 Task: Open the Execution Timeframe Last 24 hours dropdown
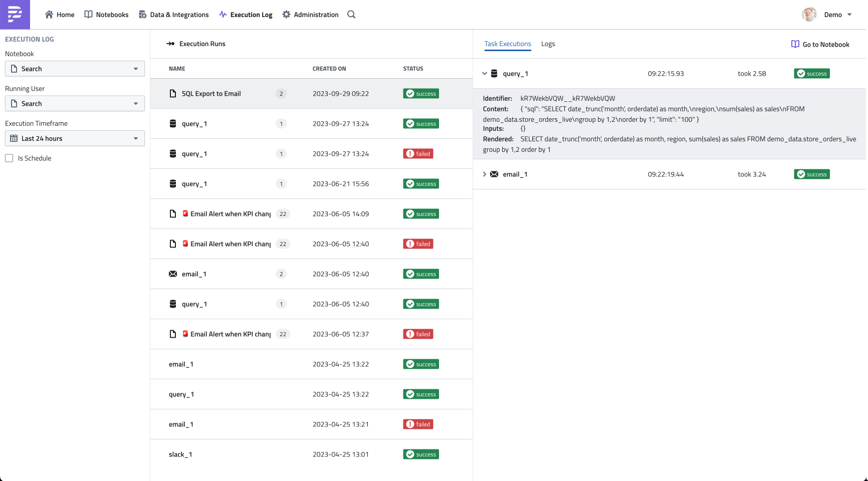[75, 138]
